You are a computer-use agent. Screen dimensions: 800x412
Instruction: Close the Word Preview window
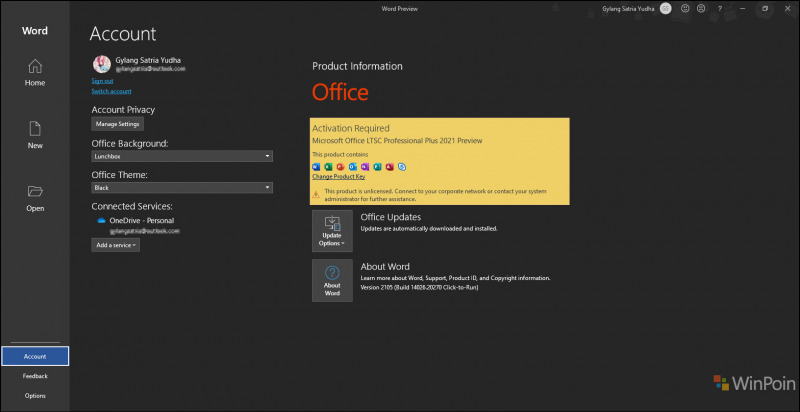click(x=786, y=8)
